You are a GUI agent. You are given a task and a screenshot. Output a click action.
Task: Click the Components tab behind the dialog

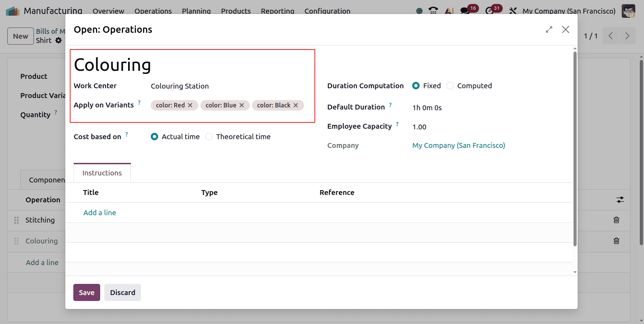click(x=43, y=180)
